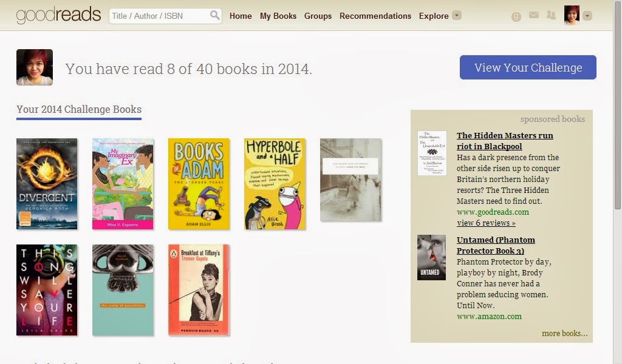The width and height of the screenshot is (622, 364).
Task: Open the Explore menu item
Action: point(434,16)
